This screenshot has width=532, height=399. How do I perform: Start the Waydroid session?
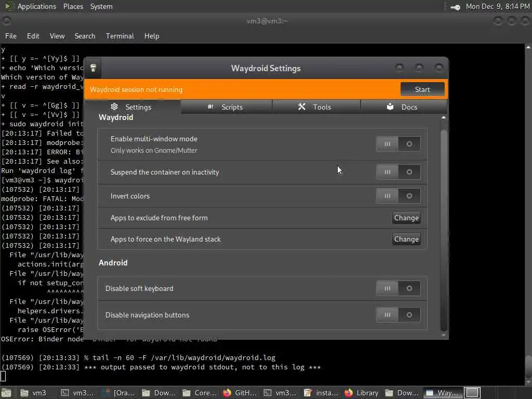(x=422, y=89)
